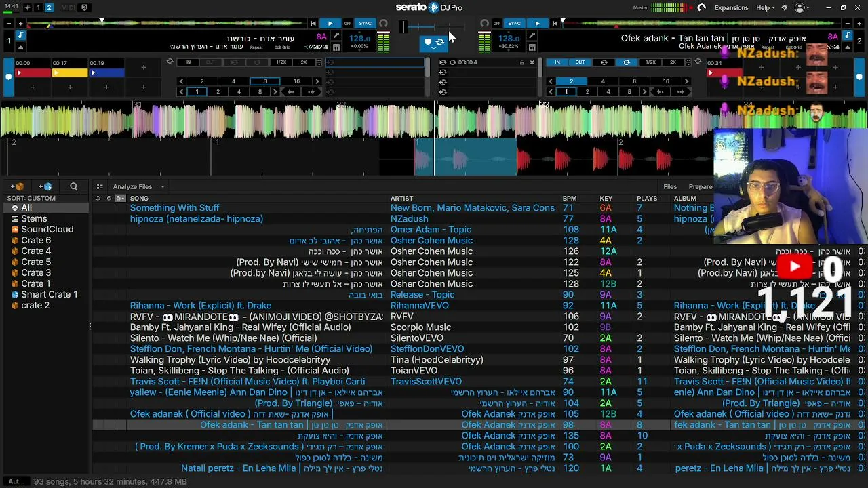This screenshot has height=488, width=868.
Task: Toggle deck 1 headphone cue
Action: 383,24
